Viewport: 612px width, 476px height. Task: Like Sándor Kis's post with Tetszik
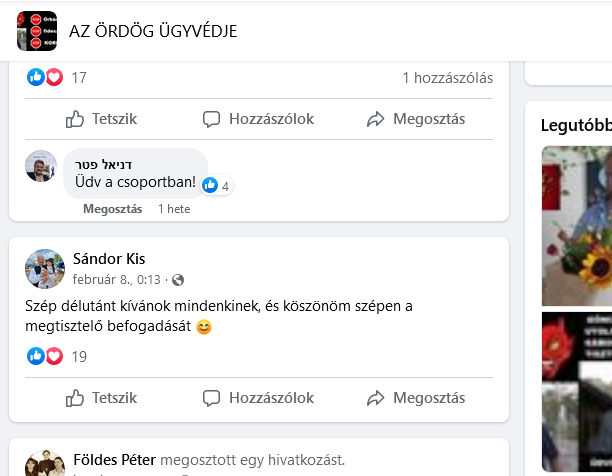click(101, 398)
